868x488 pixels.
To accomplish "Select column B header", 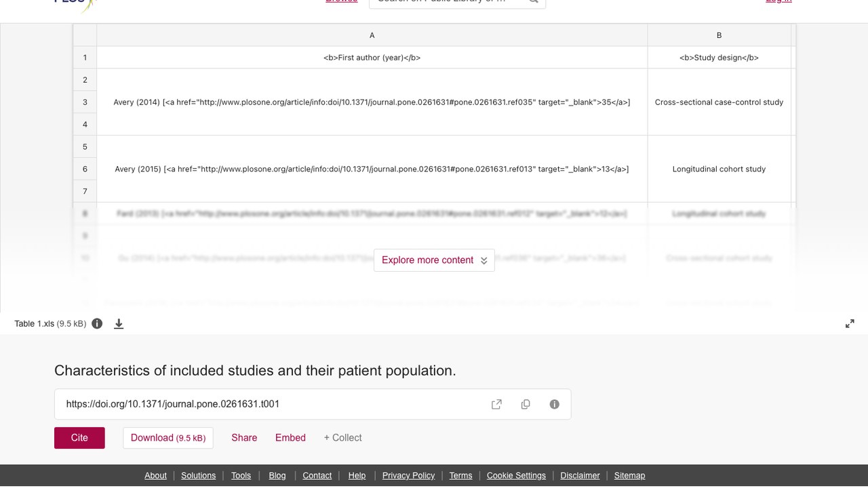I will coord(719,35).
